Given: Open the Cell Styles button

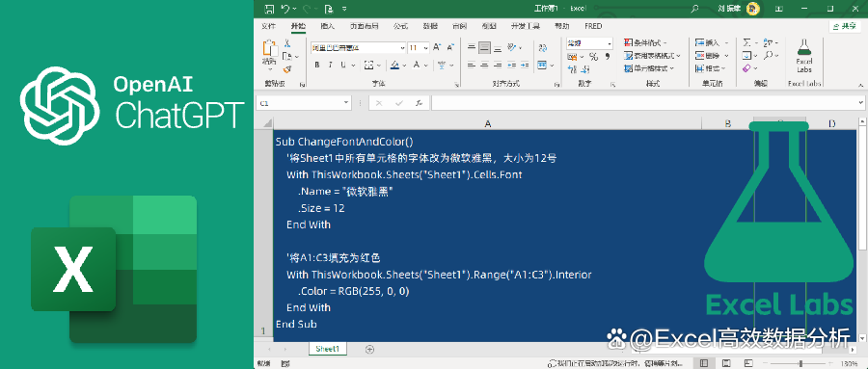Looking at the screenshot, I should [649, 68].
